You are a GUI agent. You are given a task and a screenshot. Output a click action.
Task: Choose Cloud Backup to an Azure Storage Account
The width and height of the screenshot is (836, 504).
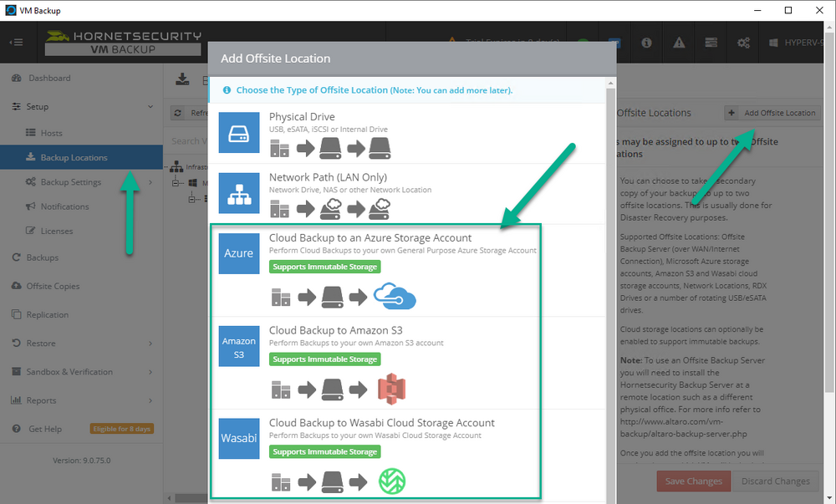pos(370,237)
